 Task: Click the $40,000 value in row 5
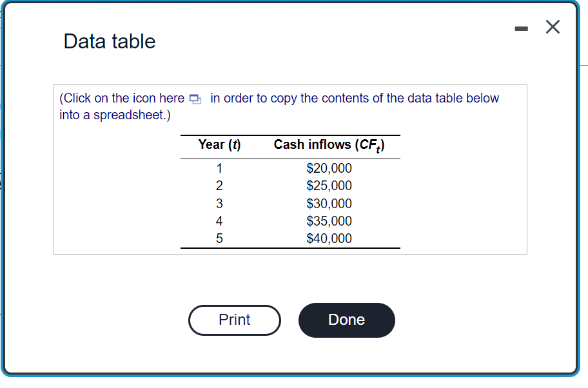pyautogui.click(x=329, y=238)
